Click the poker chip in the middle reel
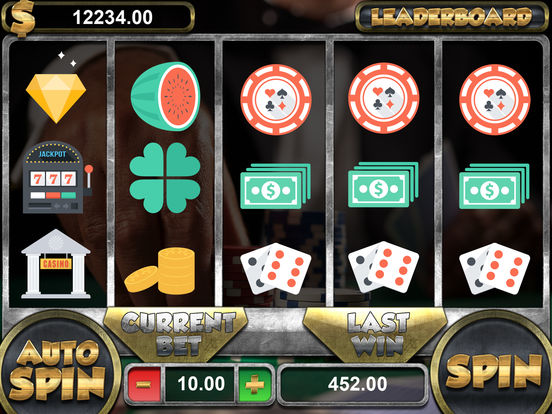 276,99
